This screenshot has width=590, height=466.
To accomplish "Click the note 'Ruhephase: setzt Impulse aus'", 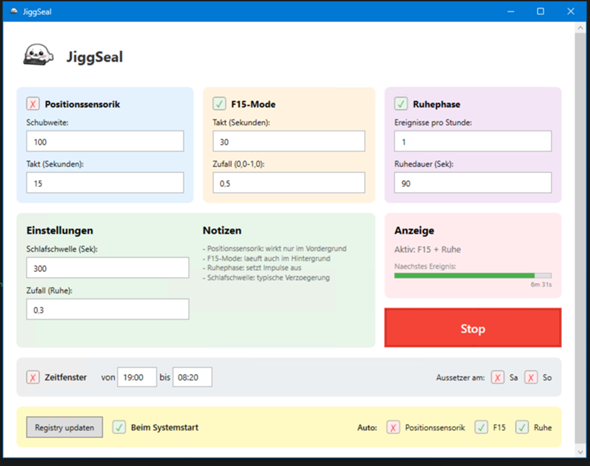I will (252, 268).
